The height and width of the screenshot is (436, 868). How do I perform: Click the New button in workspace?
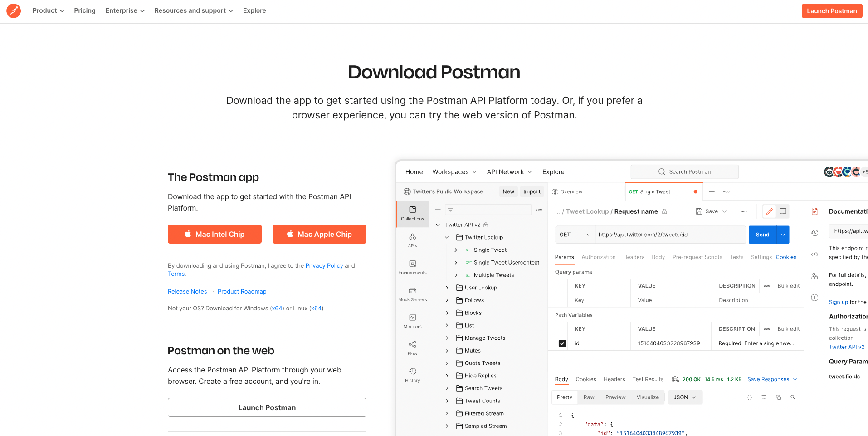pos(508,191)
